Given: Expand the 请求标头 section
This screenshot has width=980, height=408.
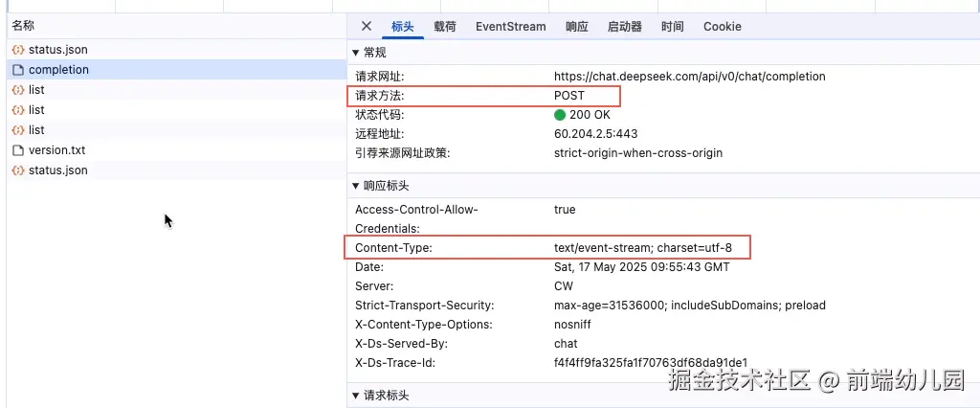Looking at the screenshot, I should coord(356,396).
